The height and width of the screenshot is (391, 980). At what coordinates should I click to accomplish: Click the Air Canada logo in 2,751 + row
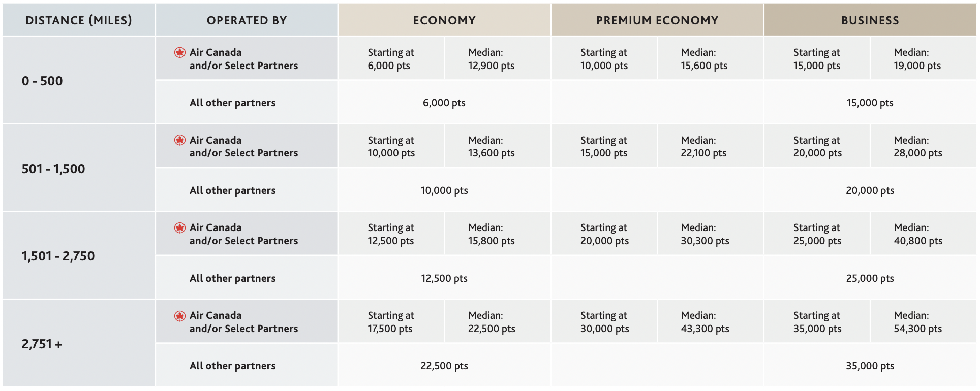point(180,316)
